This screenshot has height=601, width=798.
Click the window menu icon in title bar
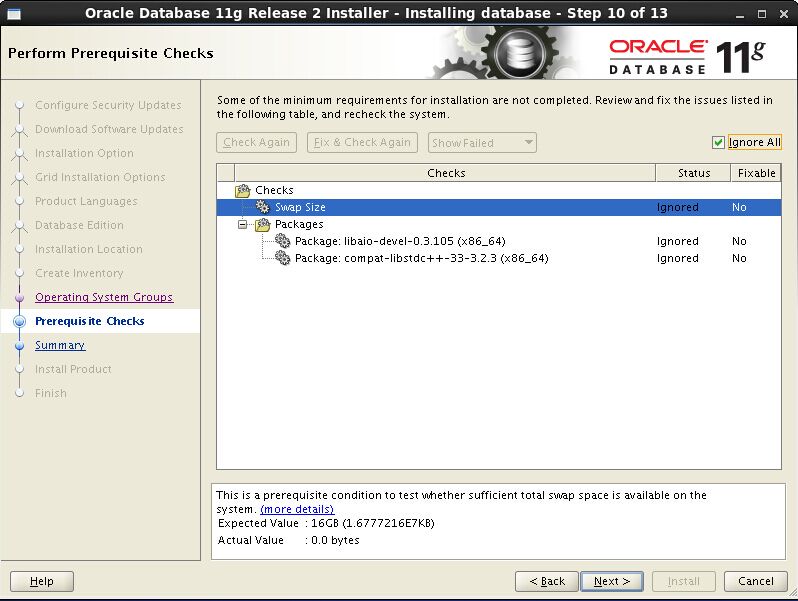[x=14, y=14]
